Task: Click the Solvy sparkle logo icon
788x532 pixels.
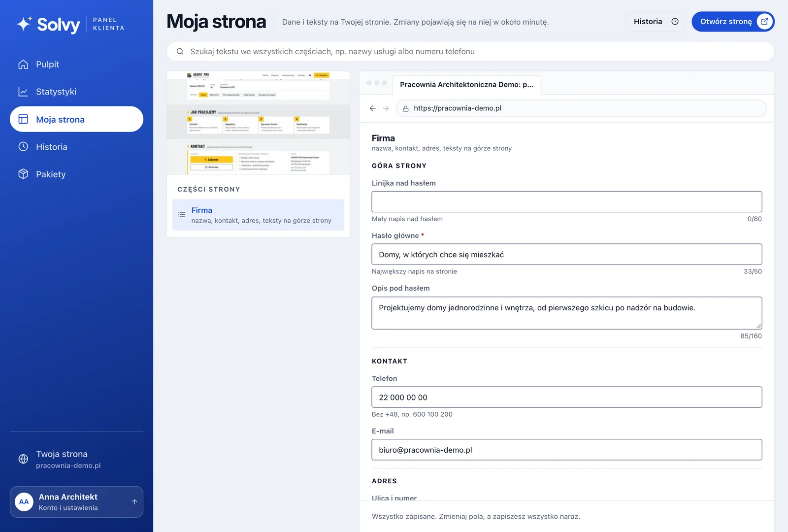Action: point(24,24)
